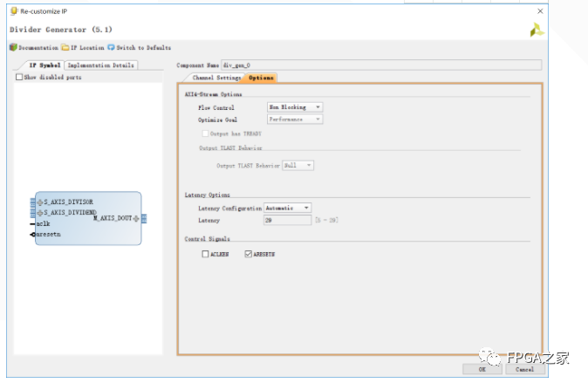Click the aresetn pin on IP symbol
588x383 pixels.
[33, 234]
